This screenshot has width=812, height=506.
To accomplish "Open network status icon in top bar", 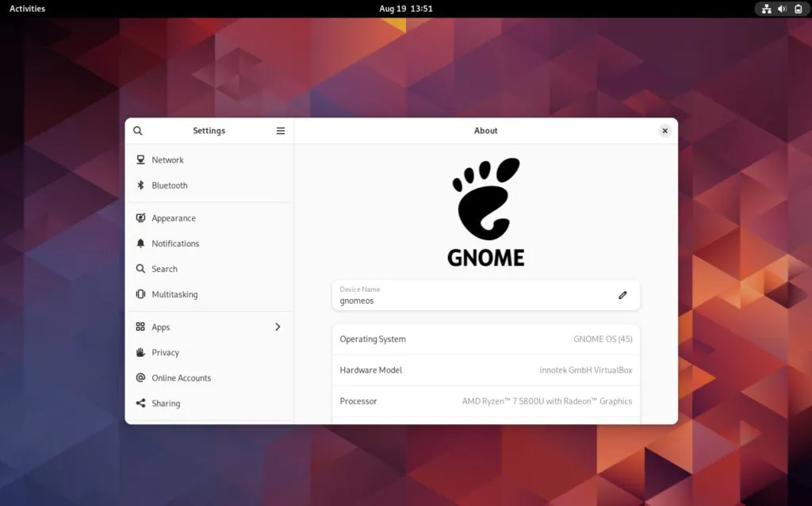I will 767,9.
